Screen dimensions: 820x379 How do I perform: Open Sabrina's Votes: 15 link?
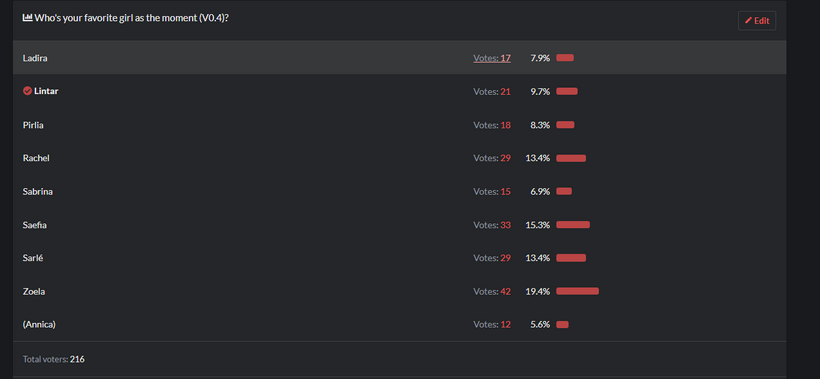pos(492,191)
